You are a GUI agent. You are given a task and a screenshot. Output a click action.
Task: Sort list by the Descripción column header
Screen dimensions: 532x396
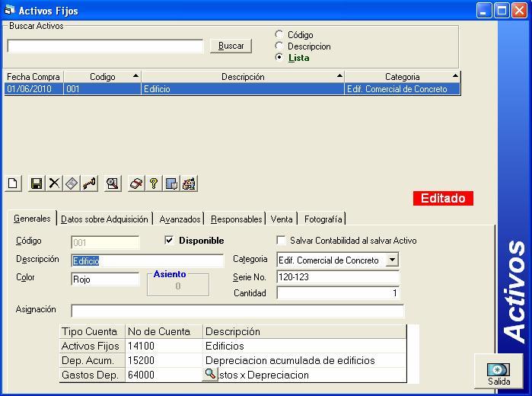pyautogui.click(x=243, y=77)
